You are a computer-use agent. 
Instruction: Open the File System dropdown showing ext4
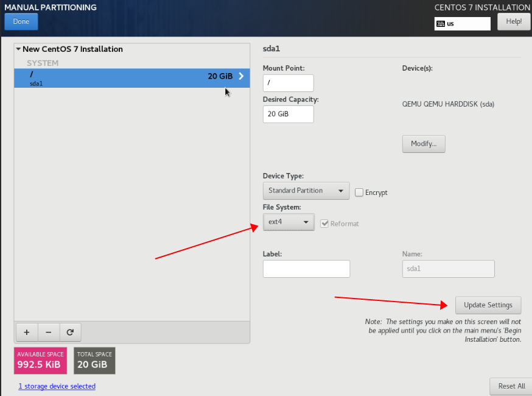[x=289, y=222]
